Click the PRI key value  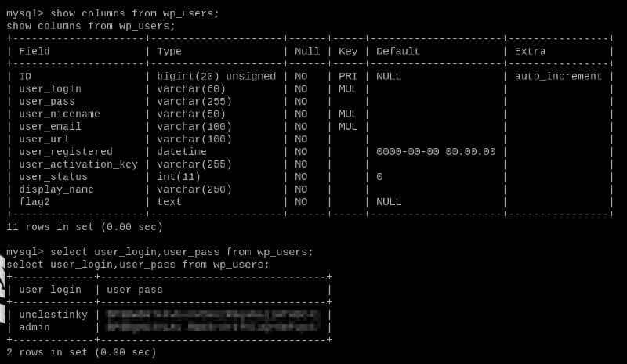point(347,77)
